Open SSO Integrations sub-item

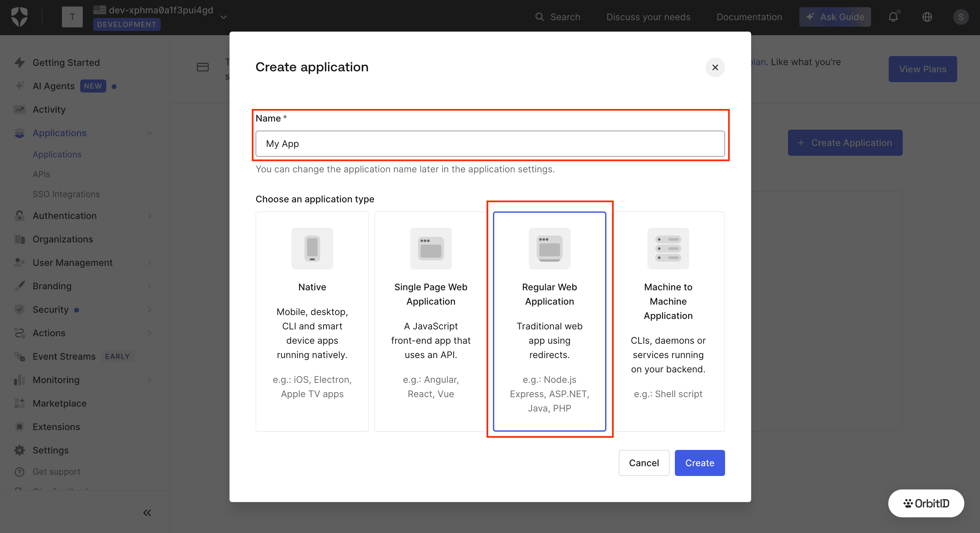pos(66,194)
